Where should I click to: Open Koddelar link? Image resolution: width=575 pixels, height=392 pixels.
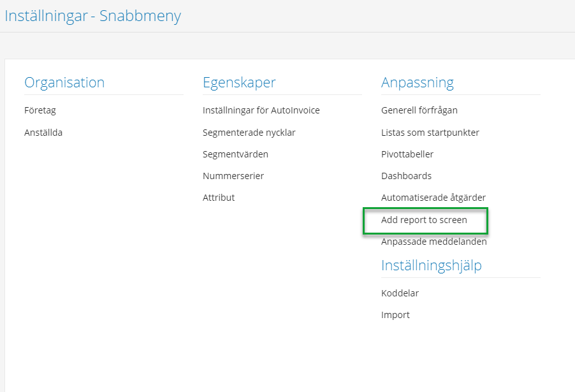point(400,293)
